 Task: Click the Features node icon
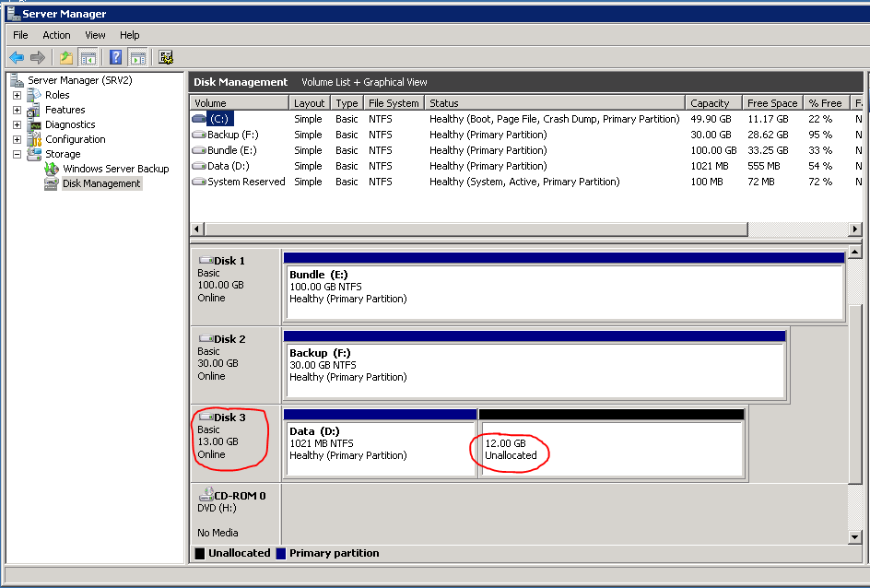(34, 110)
